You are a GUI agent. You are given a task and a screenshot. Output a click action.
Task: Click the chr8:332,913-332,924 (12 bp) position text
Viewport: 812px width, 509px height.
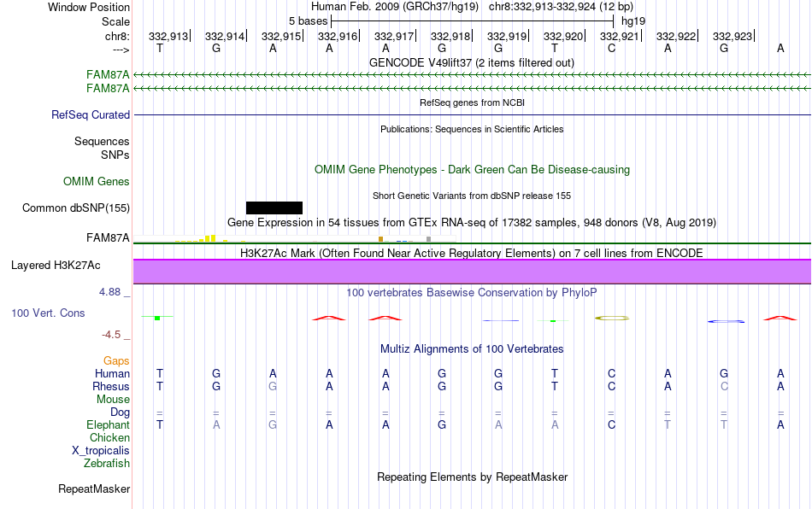point(561,7)
